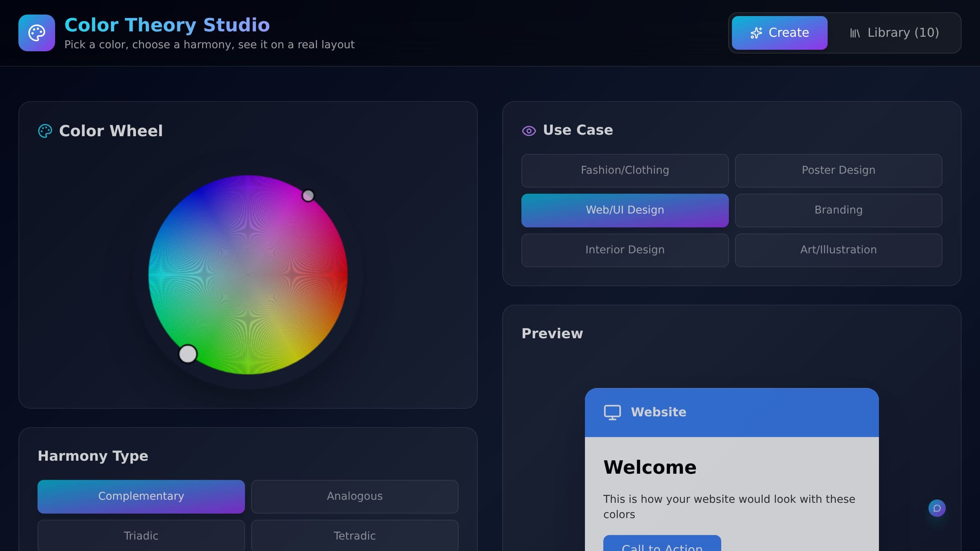
Task: Choose Triadic harmony type
Action: tap(141, 535)
